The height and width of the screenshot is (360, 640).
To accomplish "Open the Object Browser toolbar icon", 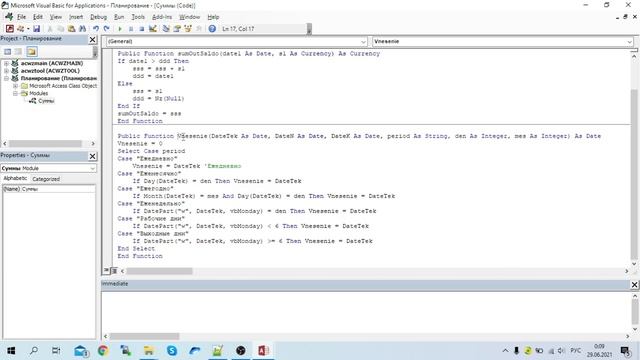I will pyautogui.click(x=188, y=29).
